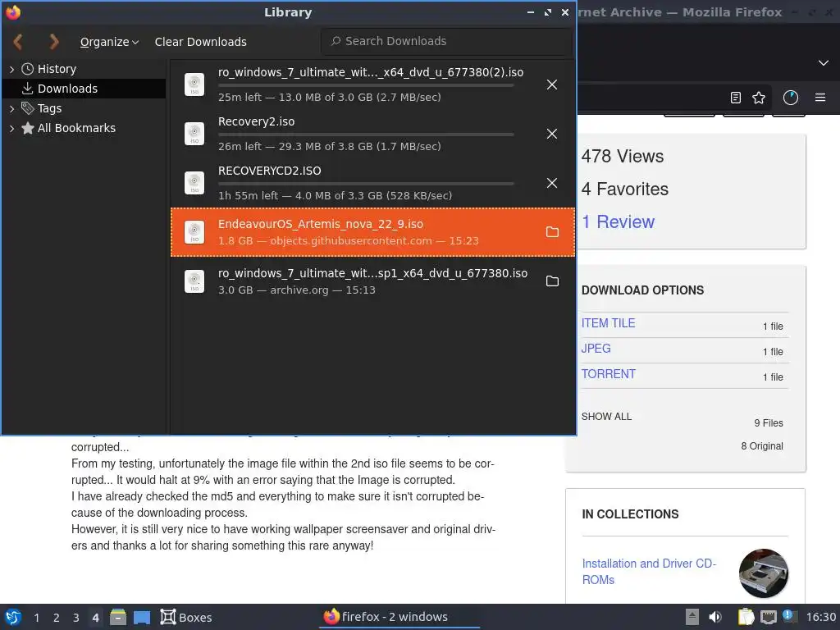Show completed ro_windows_7 archive.org iso in folder
This screenshot has width=840, height=630.
click(x=552, y=281)
